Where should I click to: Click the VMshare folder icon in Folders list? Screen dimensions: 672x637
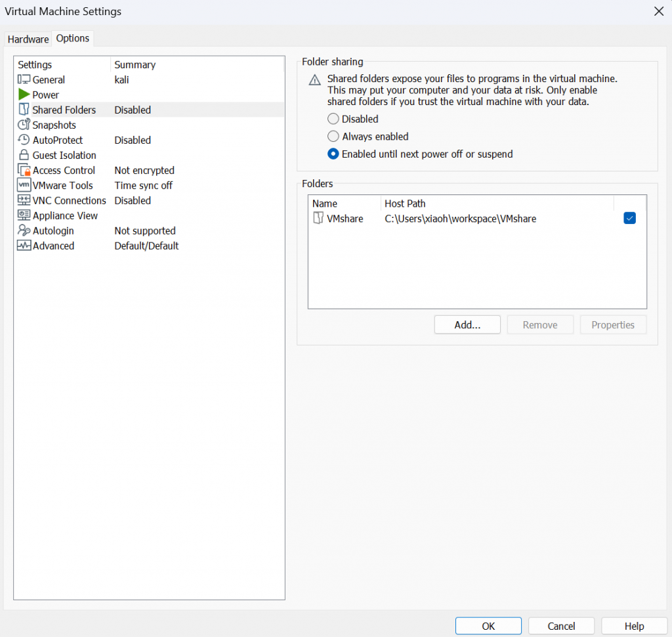318,218
